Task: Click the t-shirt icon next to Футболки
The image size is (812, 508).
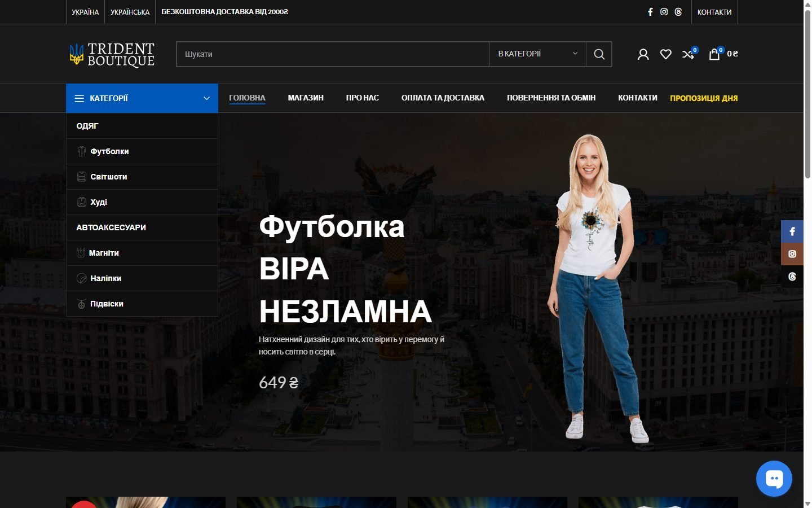Action: click(82, 151)
